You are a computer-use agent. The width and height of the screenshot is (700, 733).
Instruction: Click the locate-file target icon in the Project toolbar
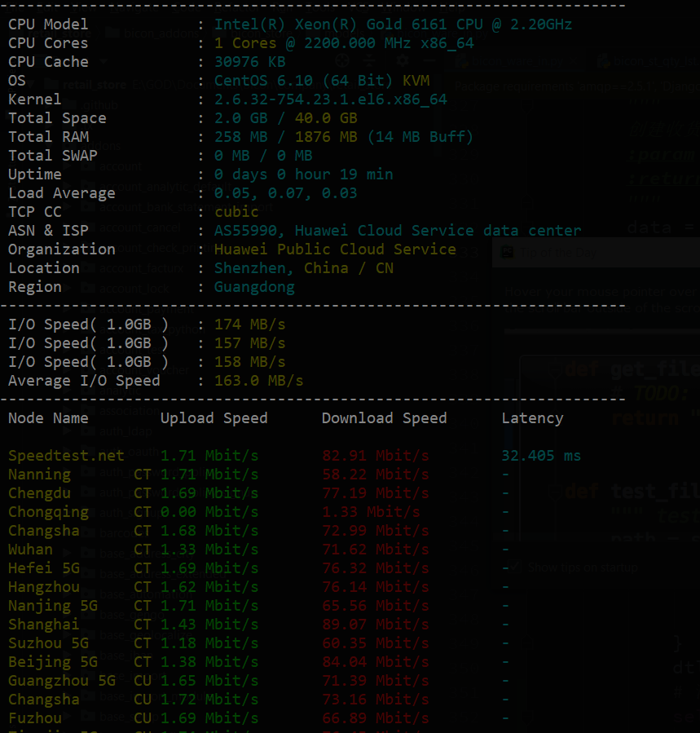pos(342,60)
